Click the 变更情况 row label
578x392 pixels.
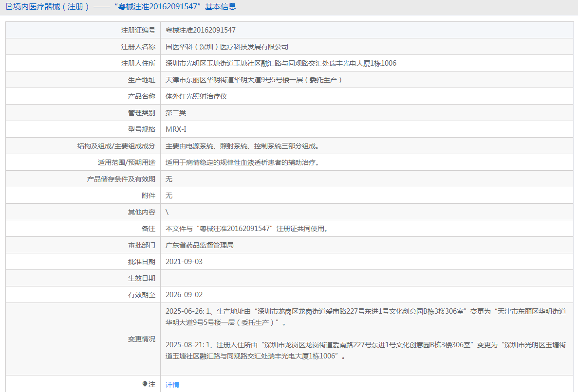point(142,339)
